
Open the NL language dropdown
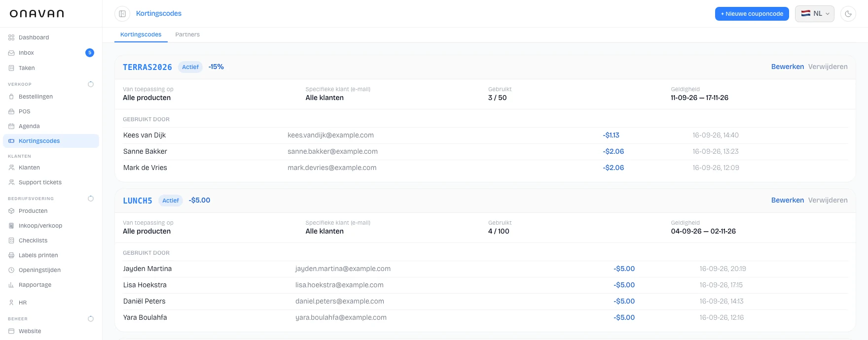click(x=815, y=14)
